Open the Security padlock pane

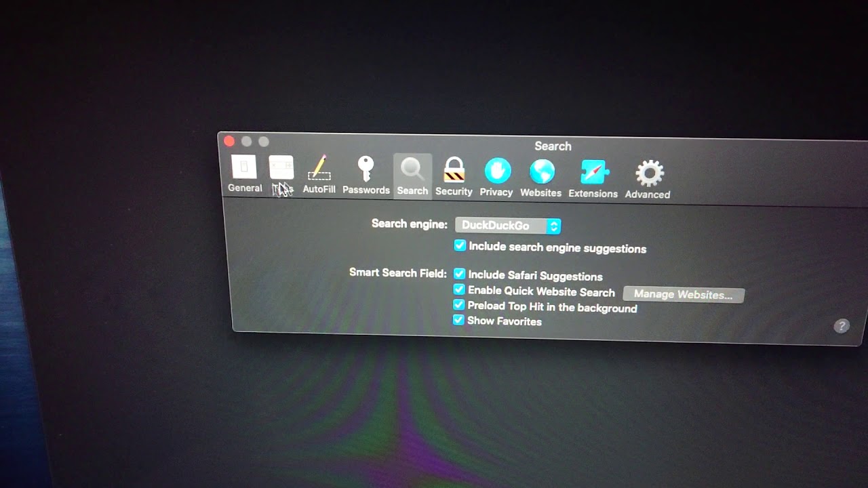(454, 177)
